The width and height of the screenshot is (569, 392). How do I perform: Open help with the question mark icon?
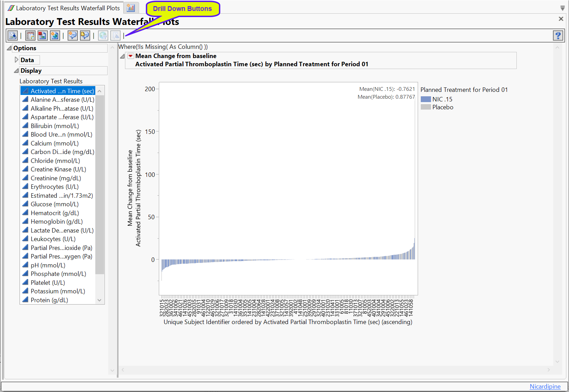point(558,36)
